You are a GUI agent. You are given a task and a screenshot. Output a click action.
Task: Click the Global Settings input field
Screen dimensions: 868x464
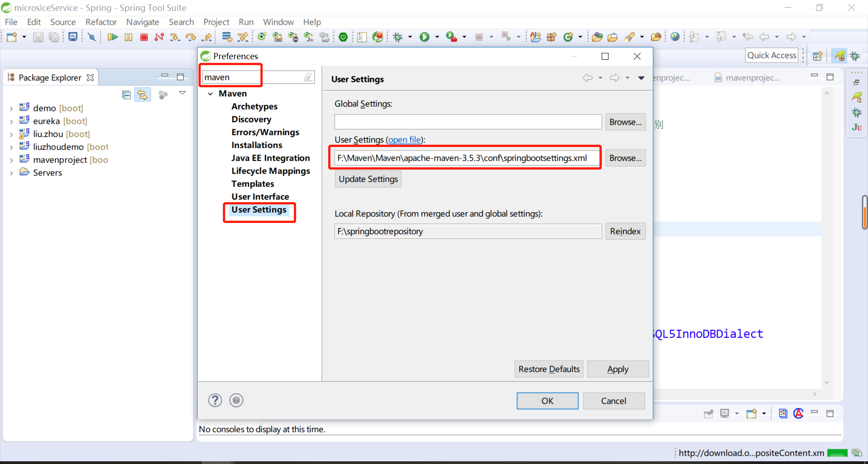(x=468, y=122)
